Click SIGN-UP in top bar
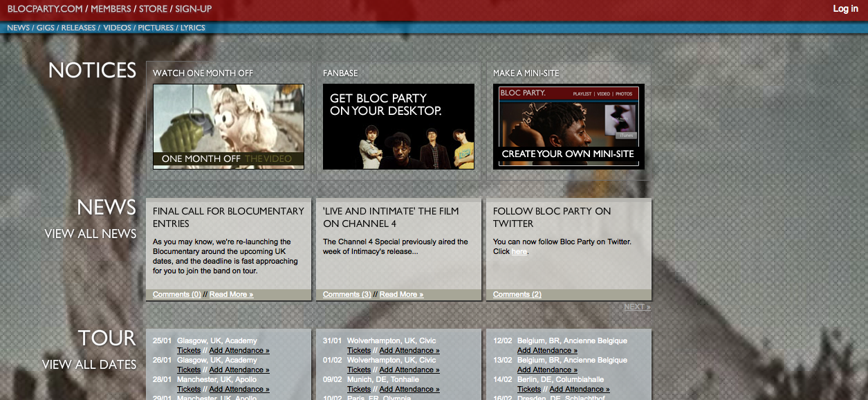Screen dimensions: 868x400 tap(194, 9)
